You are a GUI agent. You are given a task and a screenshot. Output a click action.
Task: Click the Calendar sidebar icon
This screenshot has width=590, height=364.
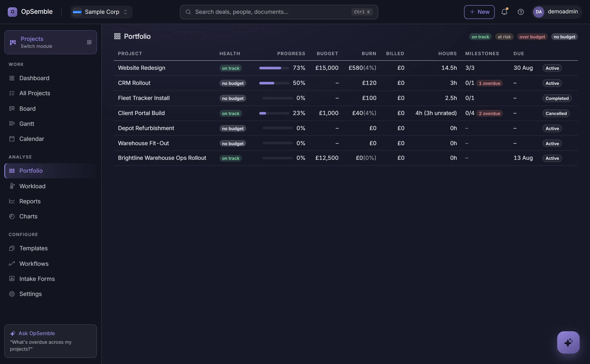[x=12, y=139]
